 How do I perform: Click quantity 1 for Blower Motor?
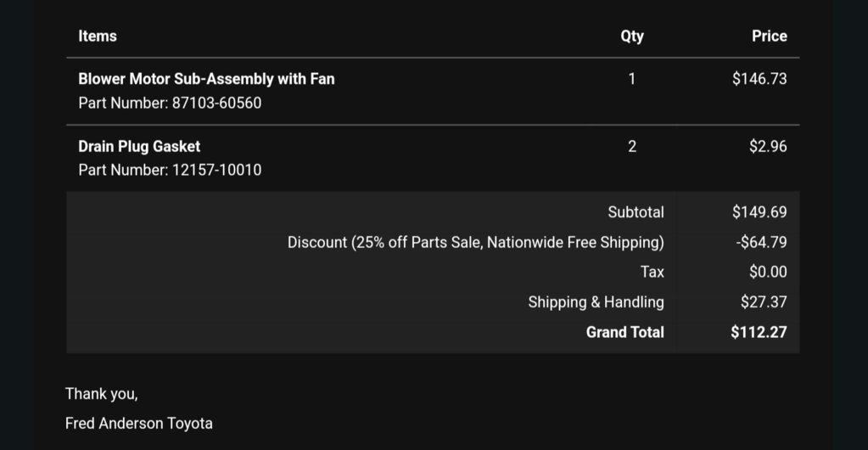coord(631,79)
